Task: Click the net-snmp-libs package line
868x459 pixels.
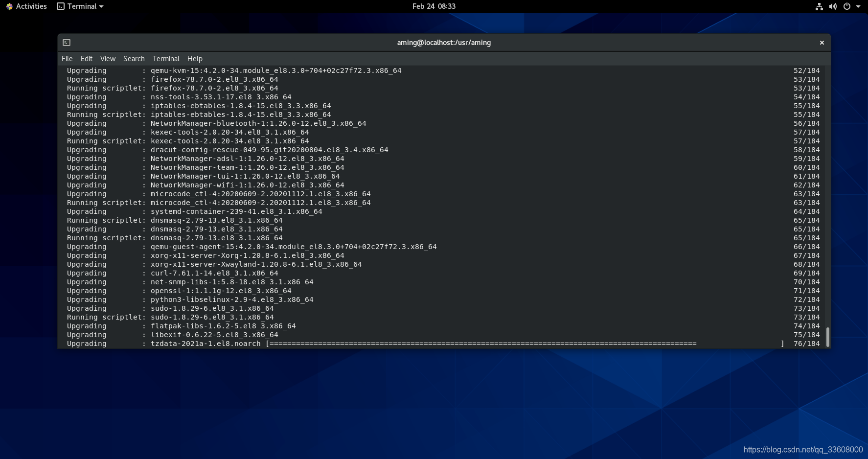Action: 443,282
